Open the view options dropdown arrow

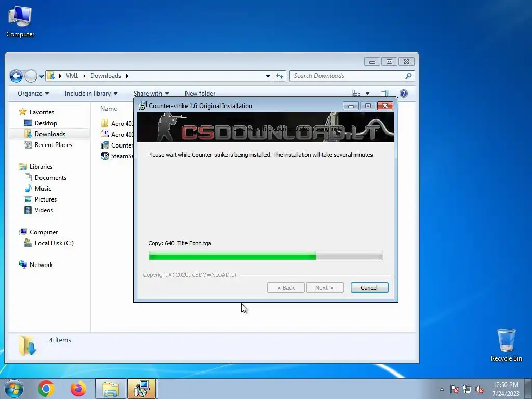367,94
